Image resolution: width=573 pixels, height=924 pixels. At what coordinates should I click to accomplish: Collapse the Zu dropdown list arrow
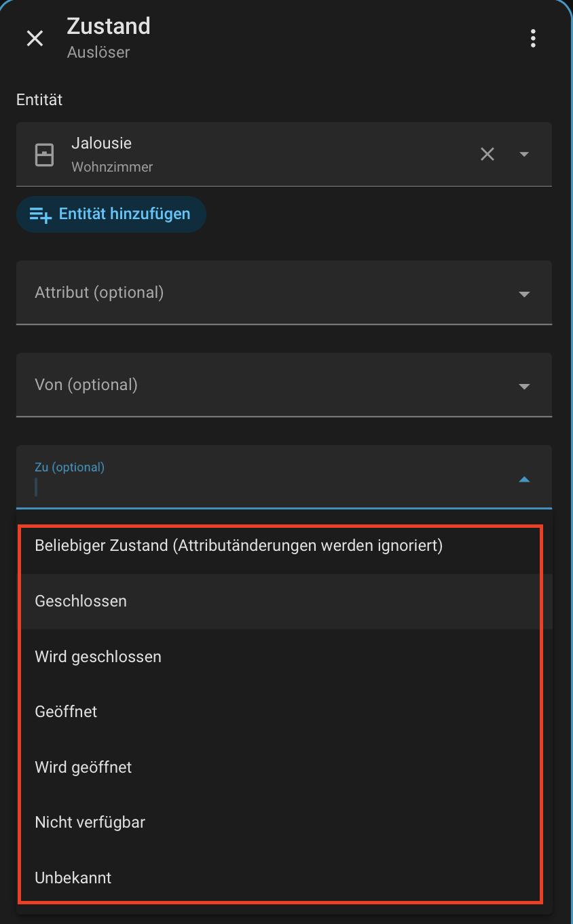pyautogui.click(x=524, y=480)
